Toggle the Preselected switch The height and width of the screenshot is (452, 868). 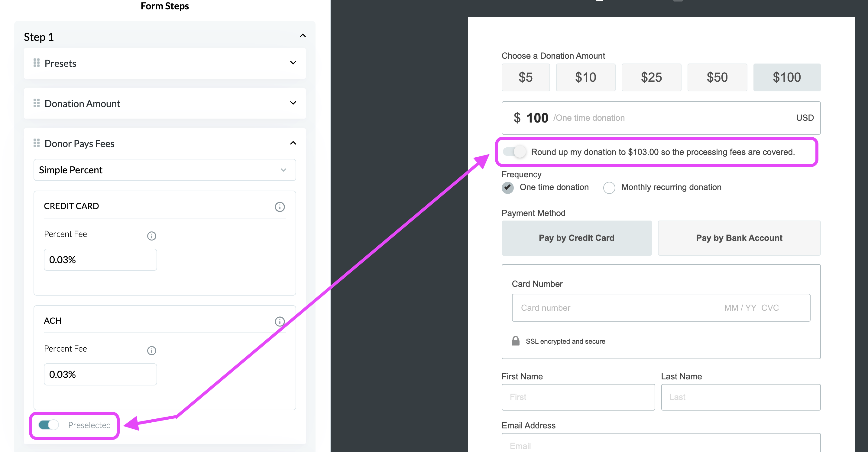tap(49, 425)
